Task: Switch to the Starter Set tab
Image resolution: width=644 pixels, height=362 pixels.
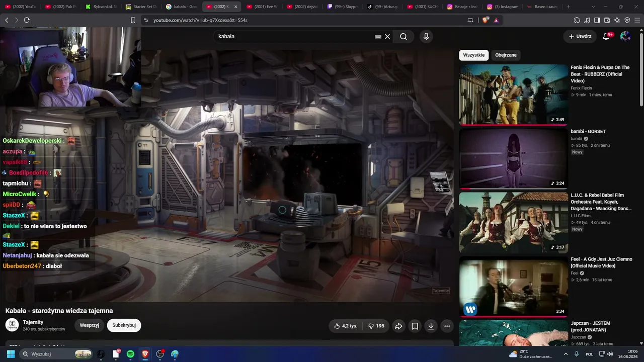Action: point(141,7)
